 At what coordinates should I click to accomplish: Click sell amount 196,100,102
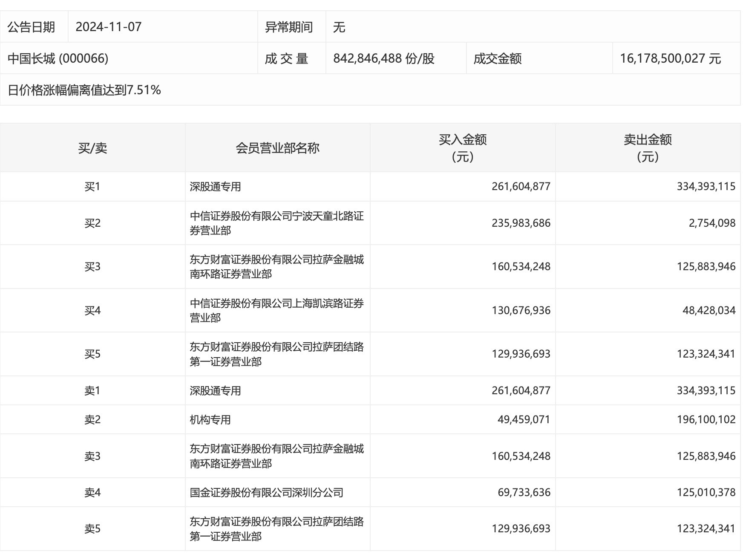pyautogui.click(x=706, y=419)
